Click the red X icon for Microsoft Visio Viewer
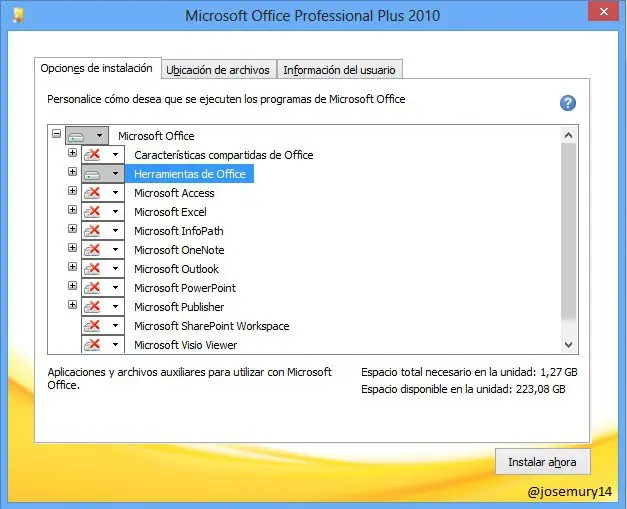 pos(92,344)
